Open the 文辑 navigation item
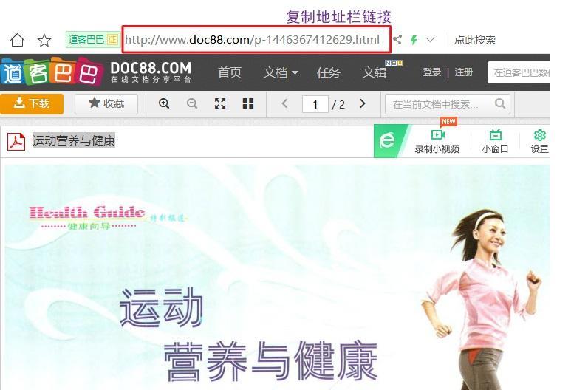The width and height of the screenshot is (588, 390). click(x=375, y=72)
